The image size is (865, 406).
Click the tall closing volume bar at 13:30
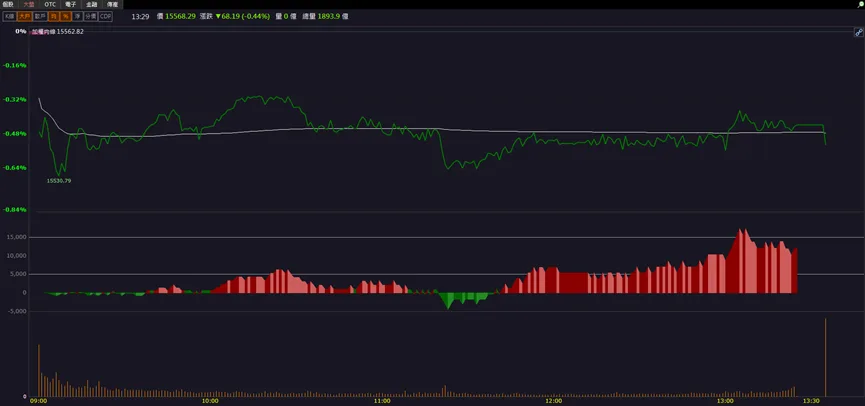coord(825,357)
